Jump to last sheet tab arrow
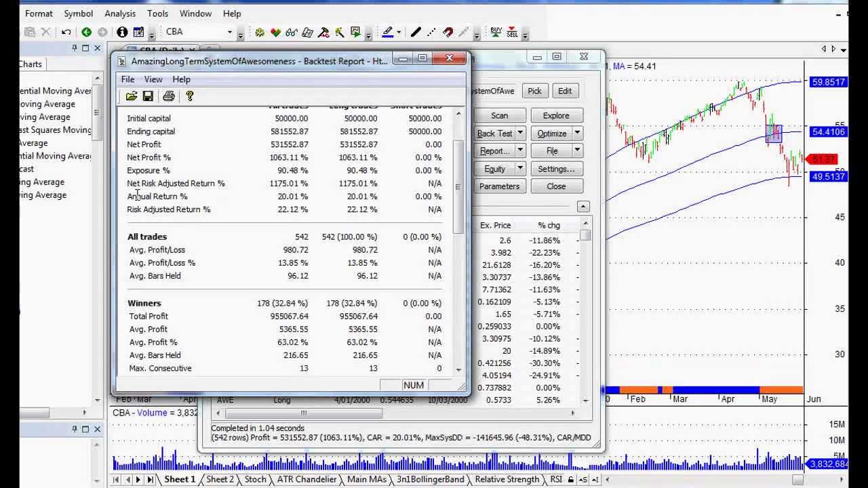This screenshot has height=488, width=868. coord(149,479)
